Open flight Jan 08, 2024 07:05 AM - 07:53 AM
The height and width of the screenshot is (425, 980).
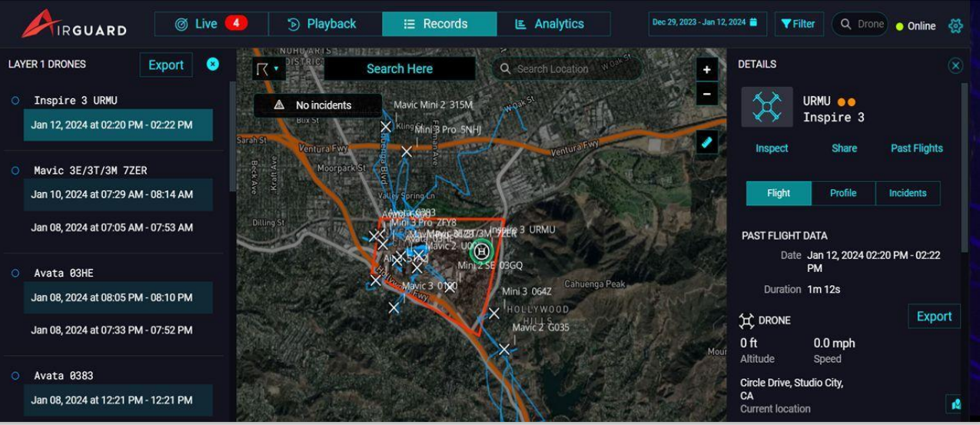(x=118, y=227)
